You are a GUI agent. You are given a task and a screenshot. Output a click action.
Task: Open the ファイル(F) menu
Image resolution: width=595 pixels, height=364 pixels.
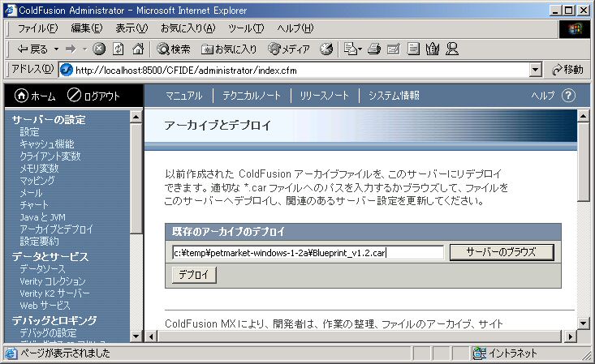[37, 28]
